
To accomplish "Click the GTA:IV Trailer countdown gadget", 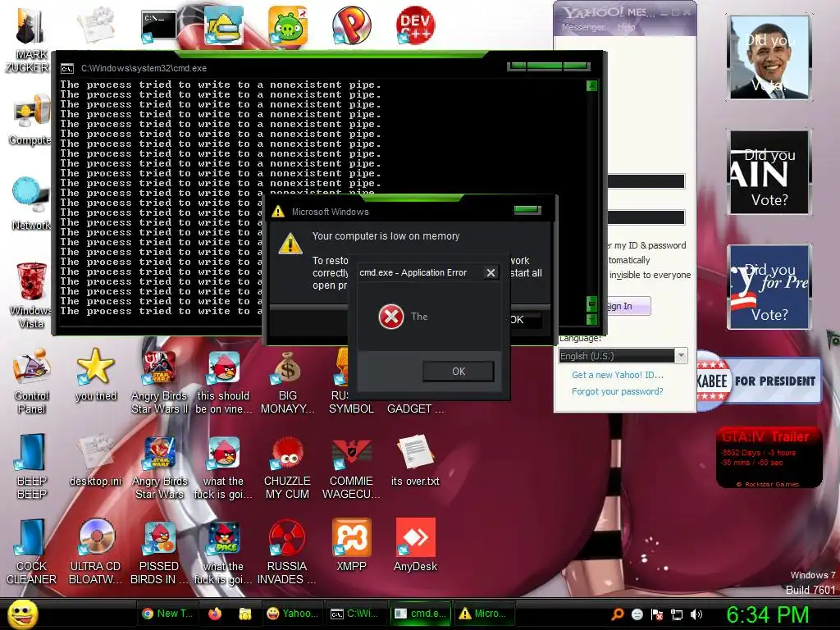I will pyautogui.click(x=769, y=458).
